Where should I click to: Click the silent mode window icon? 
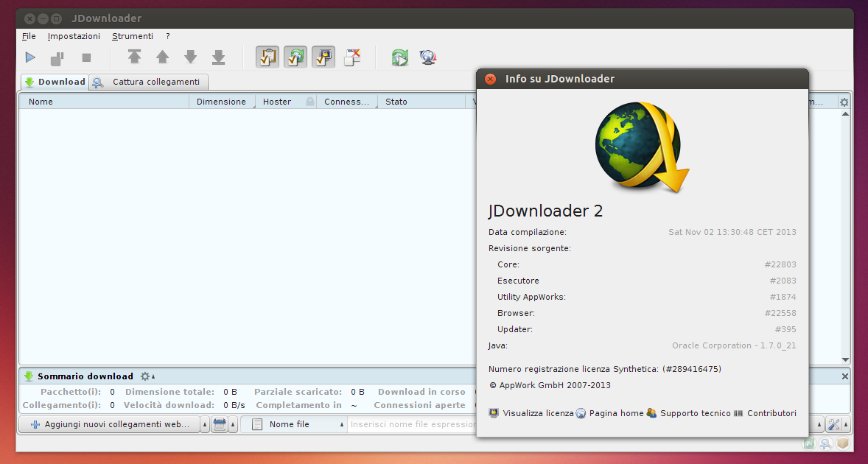[x=352, y=57]
